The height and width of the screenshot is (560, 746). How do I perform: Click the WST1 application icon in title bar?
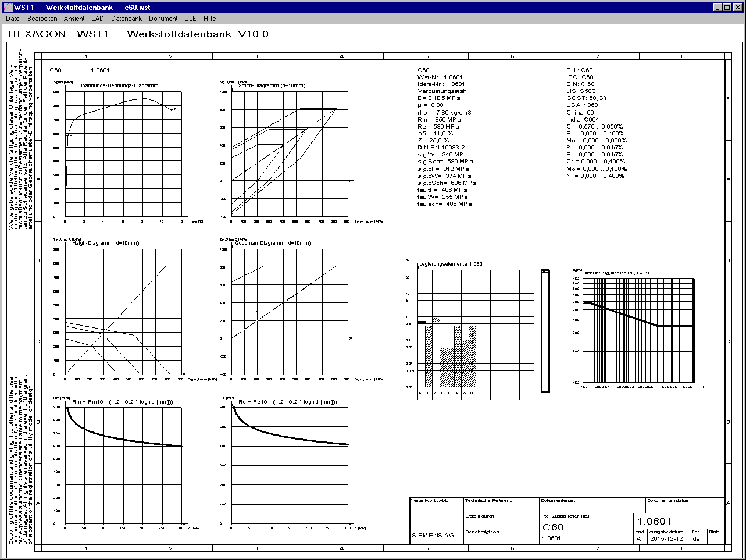coord(8,7)
